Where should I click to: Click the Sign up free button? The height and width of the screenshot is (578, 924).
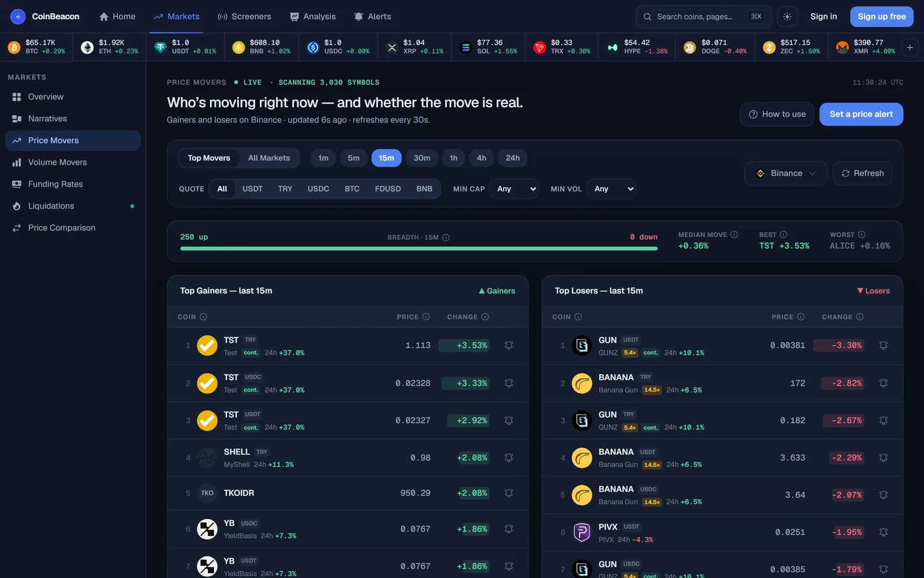pos(882,17)
